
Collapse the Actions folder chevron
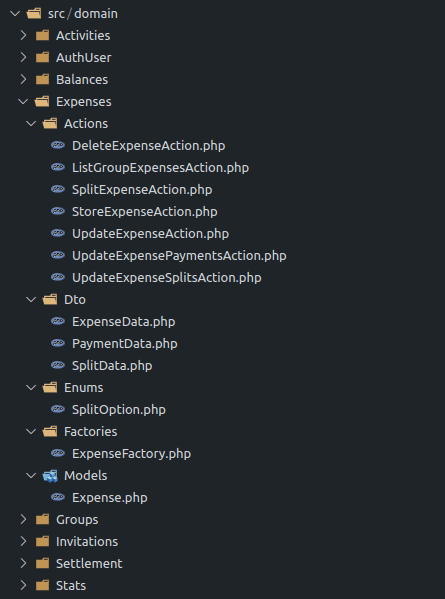point(31,124)
